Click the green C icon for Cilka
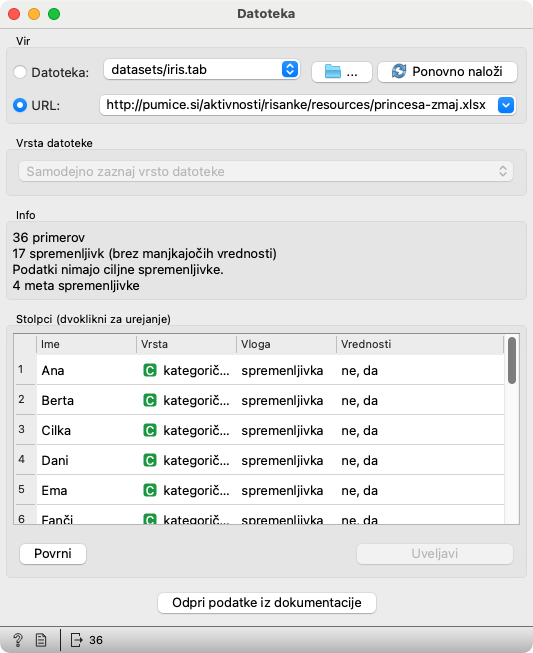Image resolution: width=533 pixels, height=653 pixels. coord(150,430)
